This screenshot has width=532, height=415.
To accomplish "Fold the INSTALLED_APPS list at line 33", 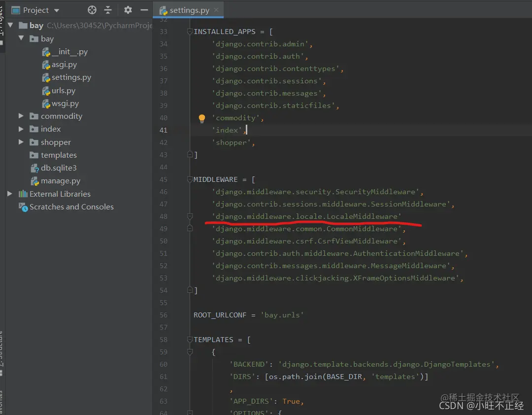I will [190, 32].
